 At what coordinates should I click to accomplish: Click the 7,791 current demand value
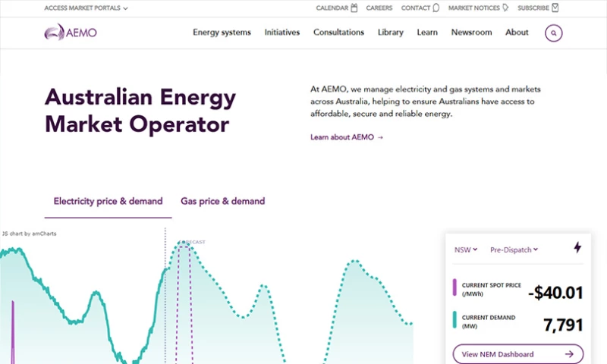[x=563, y=325]
